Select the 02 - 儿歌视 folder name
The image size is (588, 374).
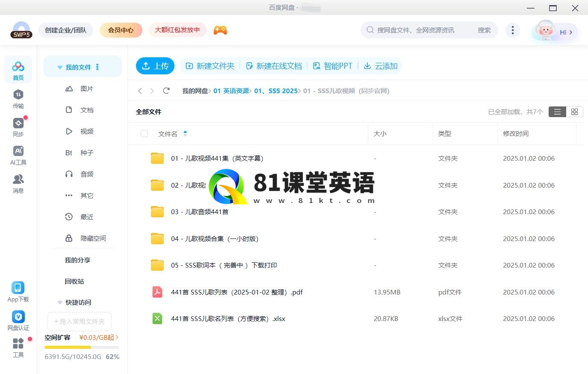click(189, 185)
